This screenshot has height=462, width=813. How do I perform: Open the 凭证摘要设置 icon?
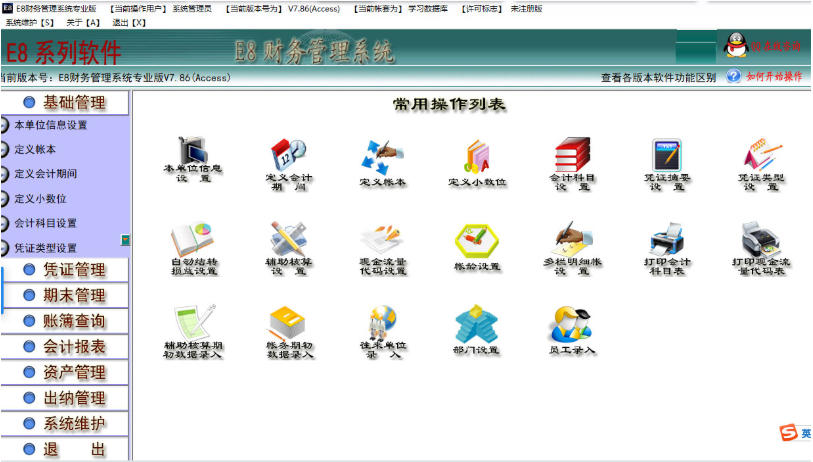tap(667, 164)
